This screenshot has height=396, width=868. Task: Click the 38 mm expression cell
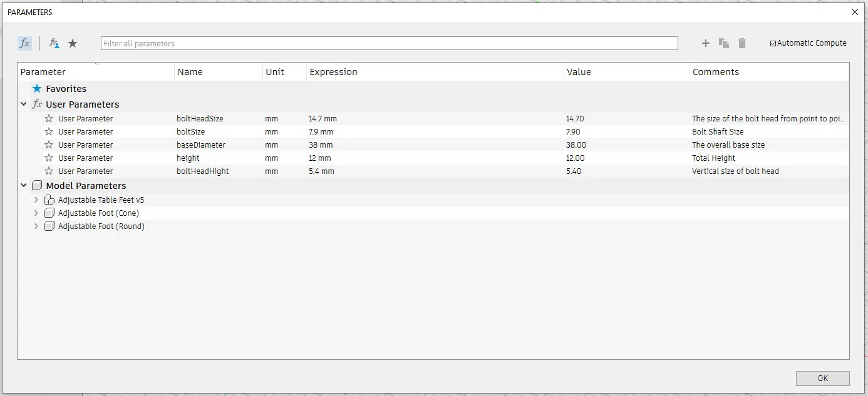click(x=321, y=145)
